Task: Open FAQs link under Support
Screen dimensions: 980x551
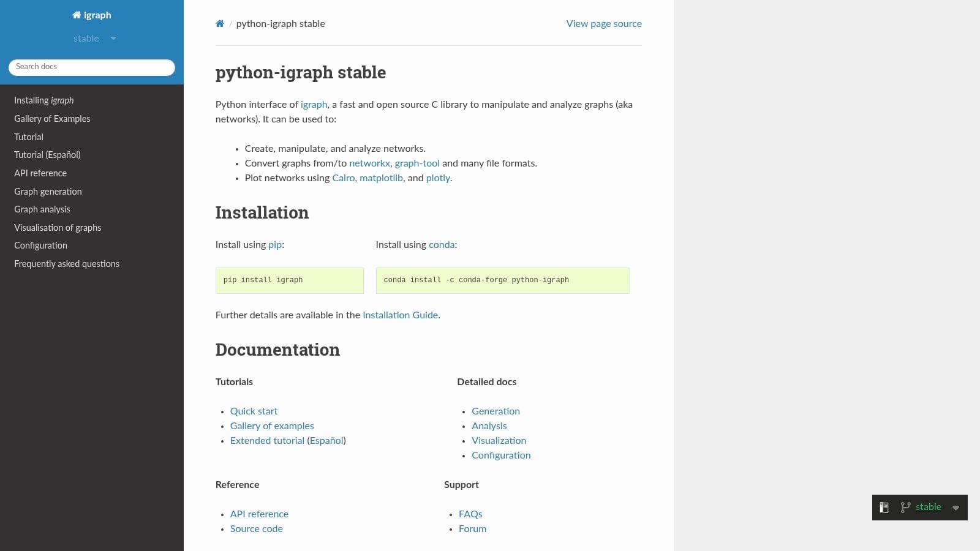Action: point(470,514)
